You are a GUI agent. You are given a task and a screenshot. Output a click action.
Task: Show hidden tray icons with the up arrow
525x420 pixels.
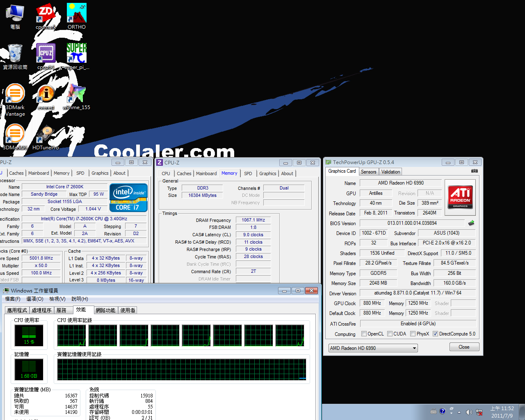tap(459, 412)
